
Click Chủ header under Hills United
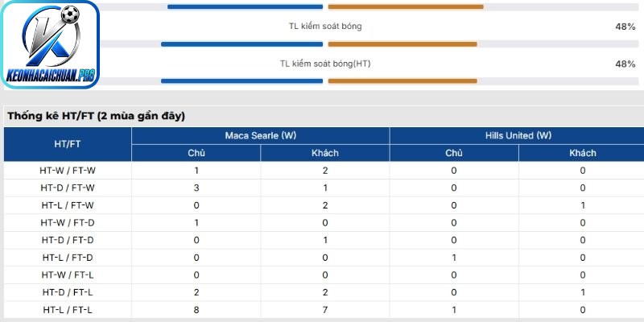[454, 153]
